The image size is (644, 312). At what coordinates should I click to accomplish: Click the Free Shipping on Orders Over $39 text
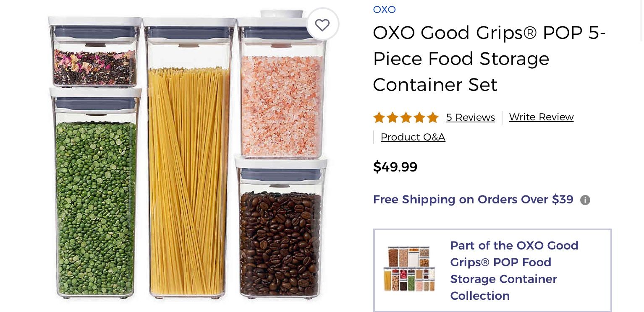point(473,200)
